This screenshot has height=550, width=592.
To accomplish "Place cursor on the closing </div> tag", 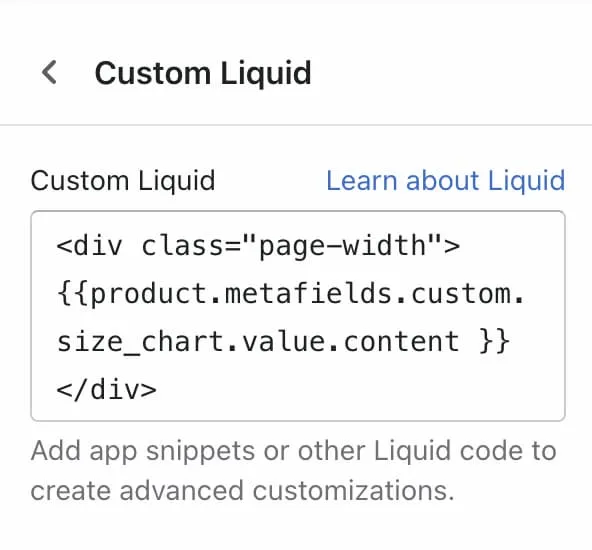I will (106, 390).
